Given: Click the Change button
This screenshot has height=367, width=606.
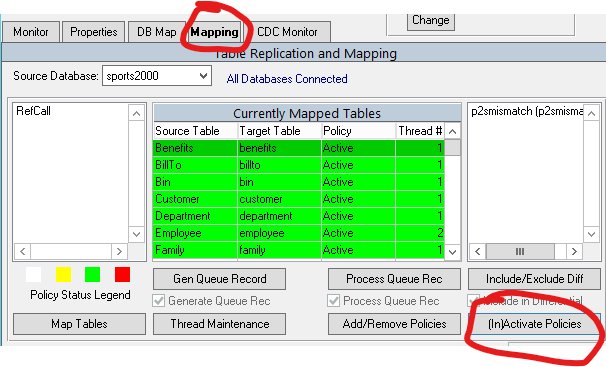Looking at the screenshot, I should 431,20.
